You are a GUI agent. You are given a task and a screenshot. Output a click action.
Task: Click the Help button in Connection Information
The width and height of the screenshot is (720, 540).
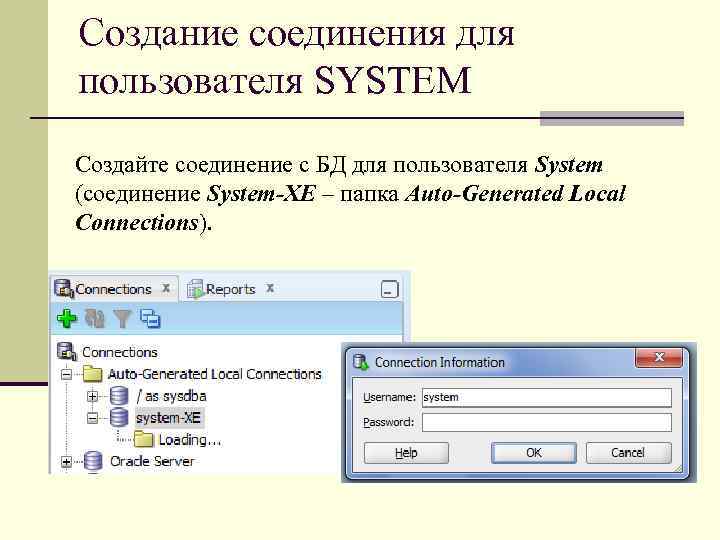click(x=406, y=453)
